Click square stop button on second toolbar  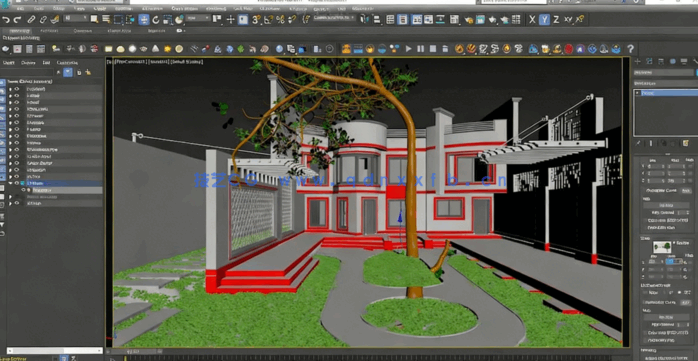coord(433,49)
